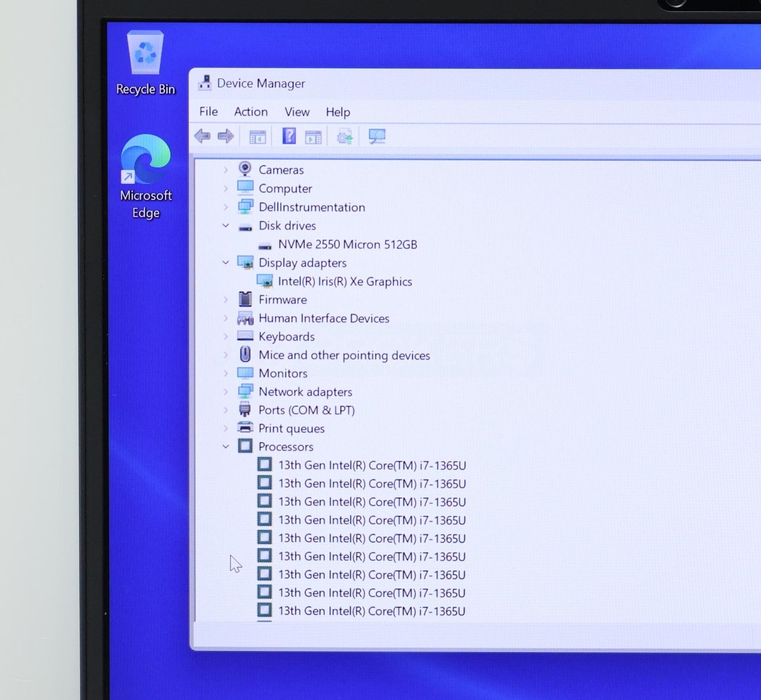
Task: Toggle the Show/Hide Console Tree icon
Action: pos(258,138)
